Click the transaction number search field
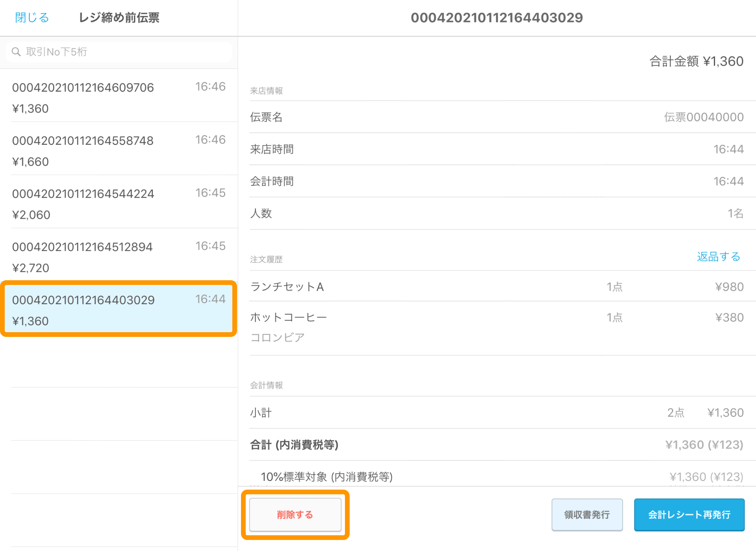This screenshot has height=551, width=756. [126, 52]
